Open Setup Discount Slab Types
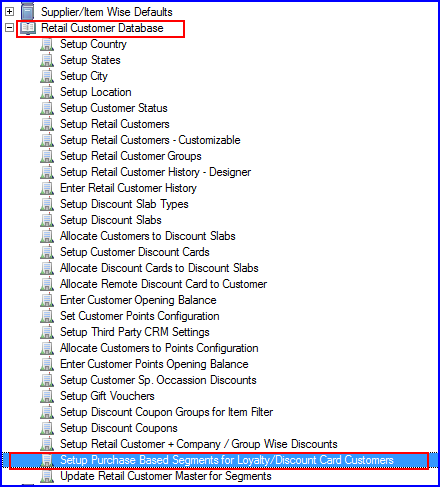 point(124,204)
